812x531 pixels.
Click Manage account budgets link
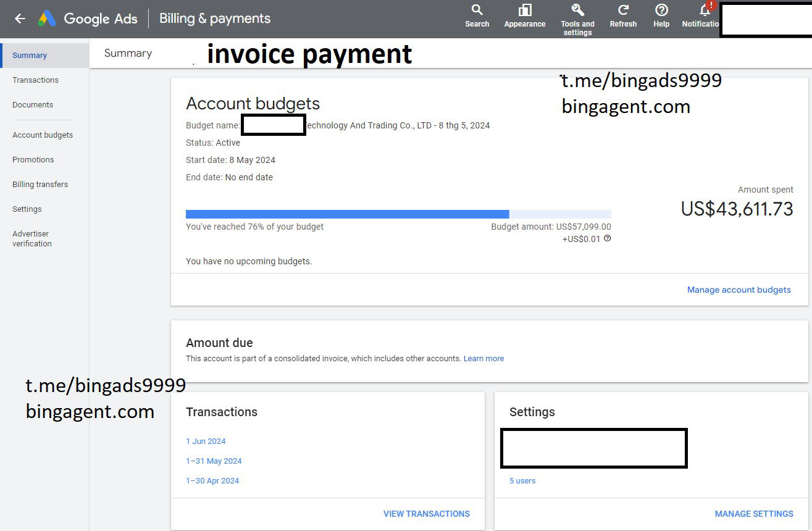(739, 290)
